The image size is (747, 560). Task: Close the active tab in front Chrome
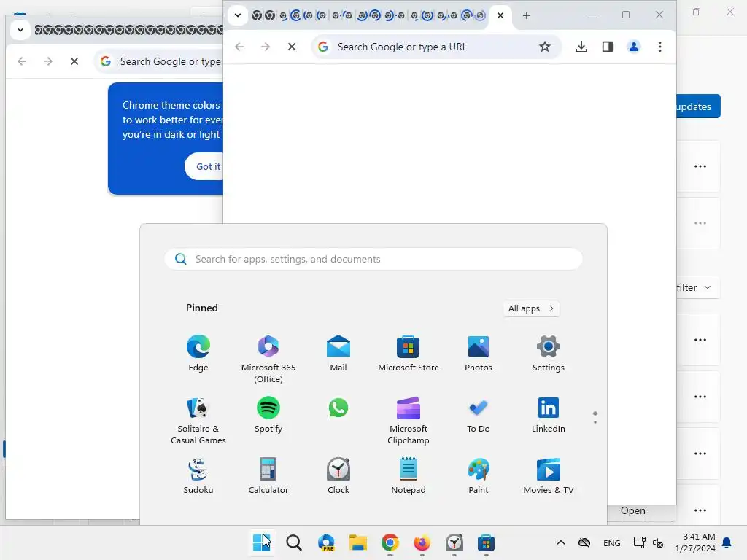[500, 15]
